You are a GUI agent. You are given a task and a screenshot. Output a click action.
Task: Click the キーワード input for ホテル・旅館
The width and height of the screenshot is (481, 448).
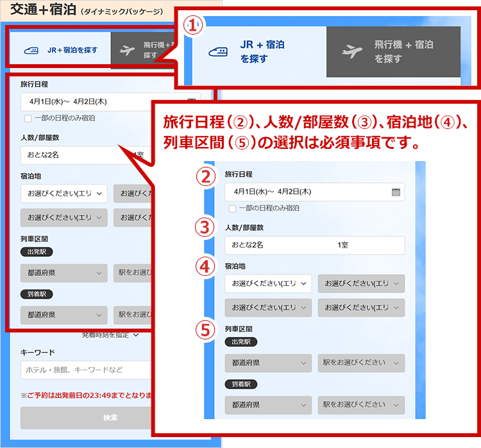(86, 370)
